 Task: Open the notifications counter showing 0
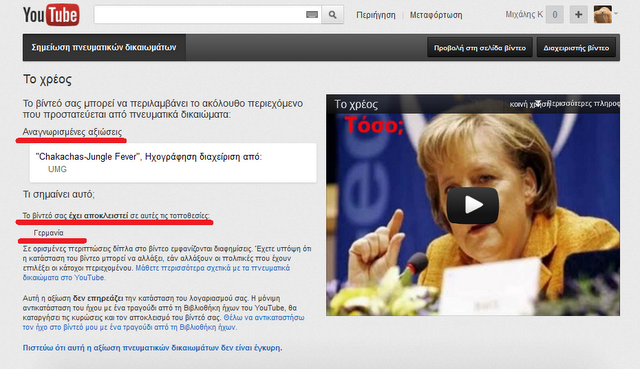(555, 15)
